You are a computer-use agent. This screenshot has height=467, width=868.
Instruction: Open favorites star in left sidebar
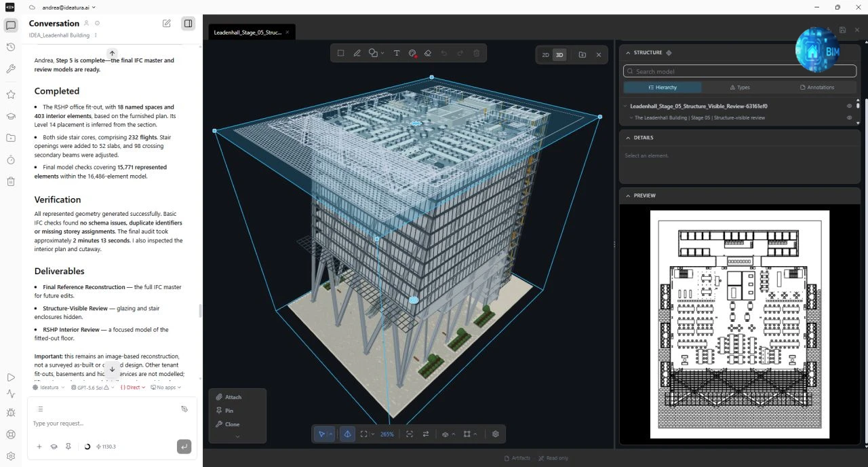tap(11, 94)
